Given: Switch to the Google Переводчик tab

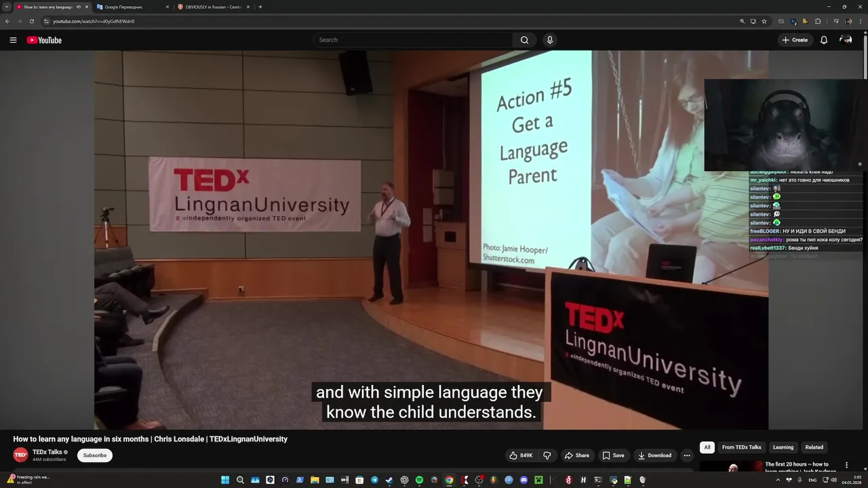Looking at the screenshot, I should point(132,7).
